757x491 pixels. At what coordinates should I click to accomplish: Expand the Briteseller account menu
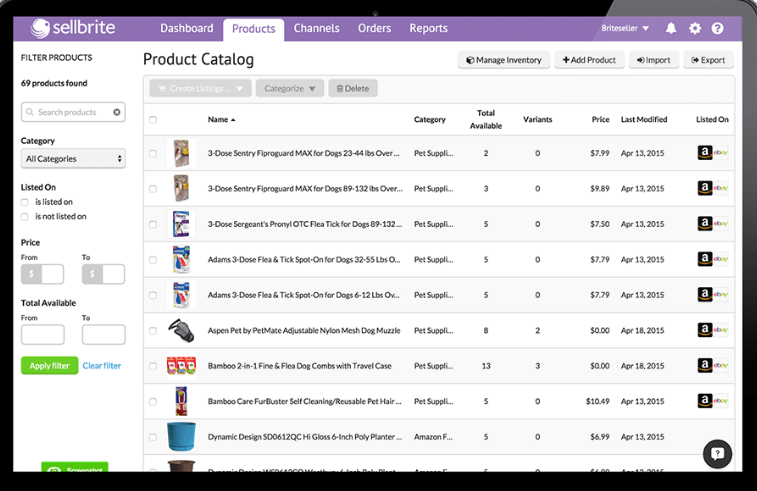626,29
